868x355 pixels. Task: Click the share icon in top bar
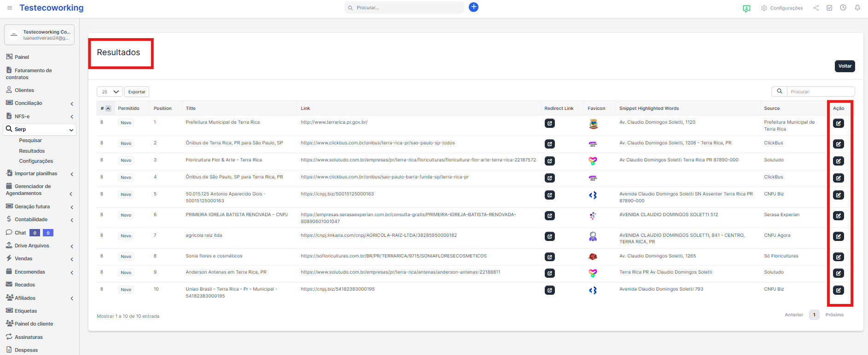coord(816,8)
